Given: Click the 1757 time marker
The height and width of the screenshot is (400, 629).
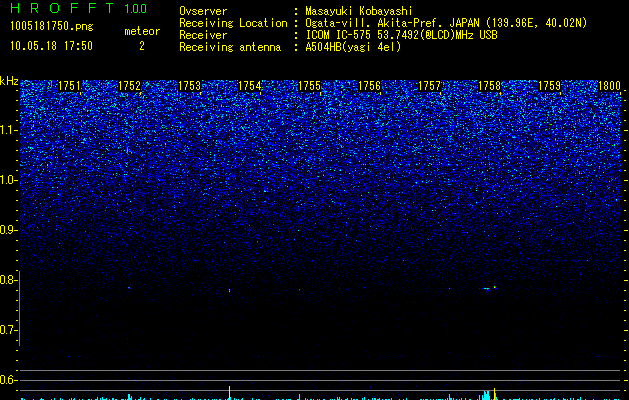Looking at the screenshot, I should click(x=429, y=86).
